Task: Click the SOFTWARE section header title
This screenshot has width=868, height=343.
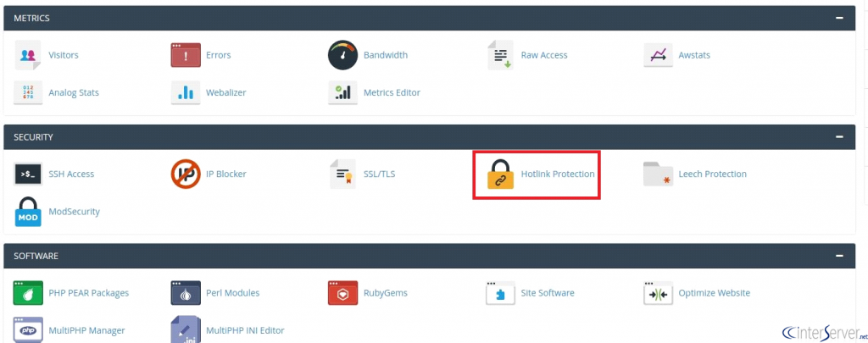Action: coord(36,256)
